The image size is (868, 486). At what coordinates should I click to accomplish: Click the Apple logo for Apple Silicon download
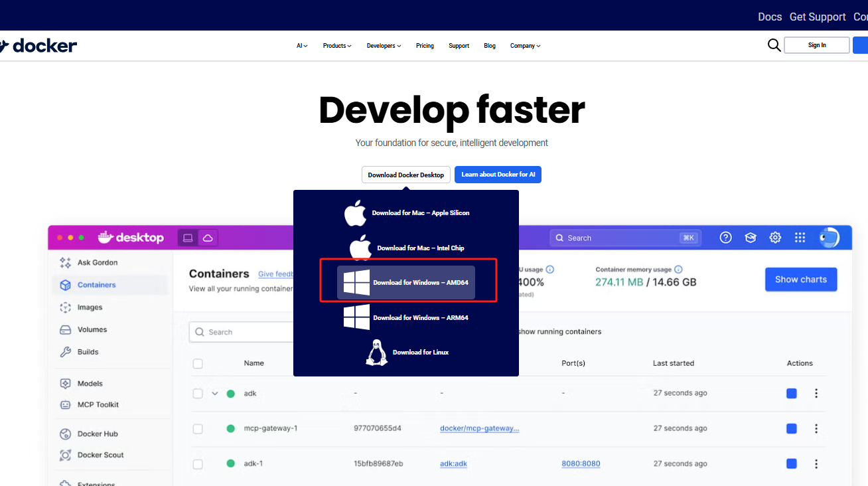356,213
